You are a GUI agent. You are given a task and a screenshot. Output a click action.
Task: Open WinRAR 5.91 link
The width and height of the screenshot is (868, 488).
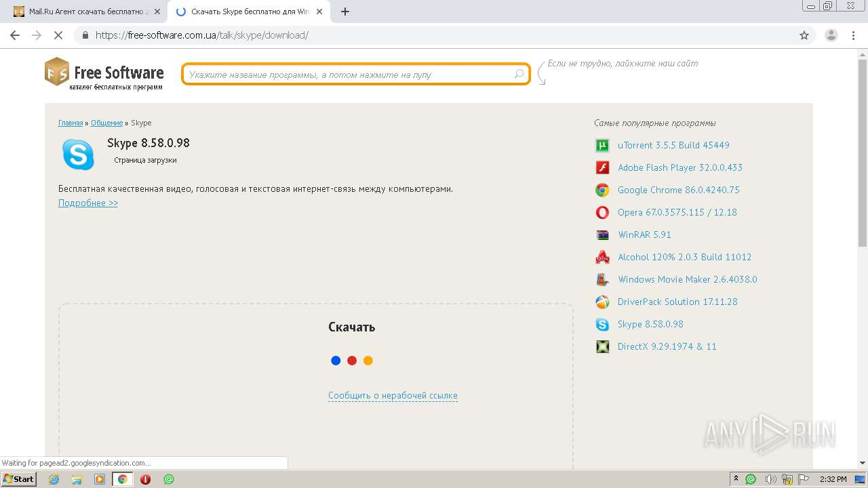point(644,235)
